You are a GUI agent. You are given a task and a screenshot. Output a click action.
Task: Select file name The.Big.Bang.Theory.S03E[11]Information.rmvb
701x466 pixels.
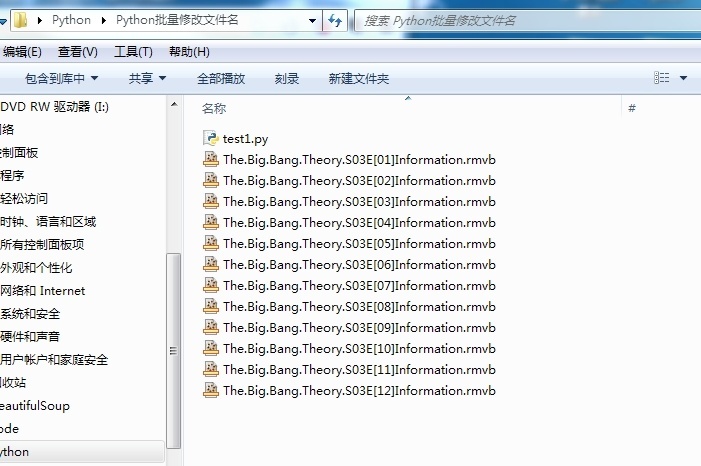coord(359,370)
